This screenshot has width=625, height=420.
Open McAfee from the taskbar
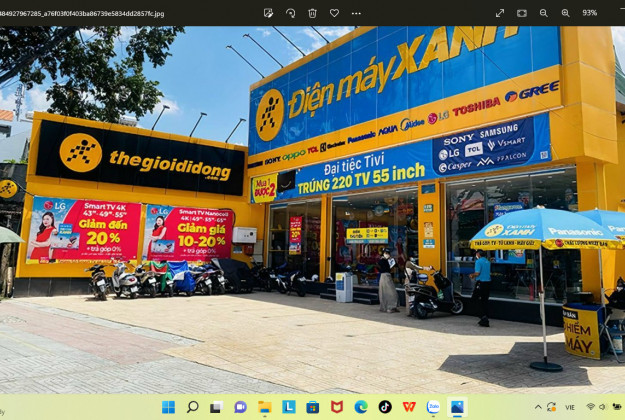337,407
